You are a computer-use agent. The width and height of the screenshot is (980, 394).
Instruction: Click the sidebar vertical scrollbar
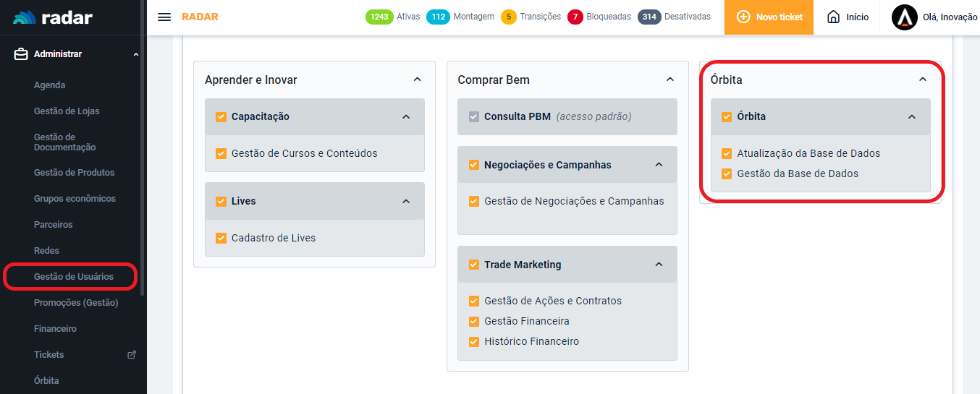click(x=143, y=181)
